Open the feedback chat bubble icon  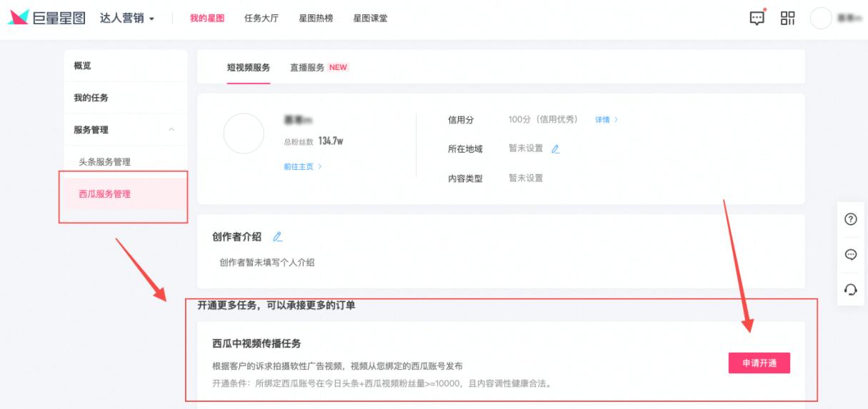tap(851, 254)
